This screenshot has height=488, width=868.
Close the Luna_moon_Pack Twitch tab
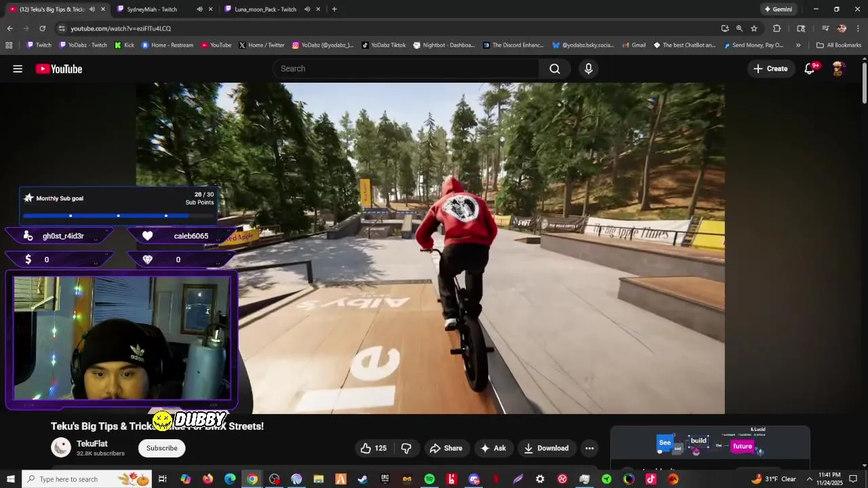pyautogui.click(x=318, y=9)
